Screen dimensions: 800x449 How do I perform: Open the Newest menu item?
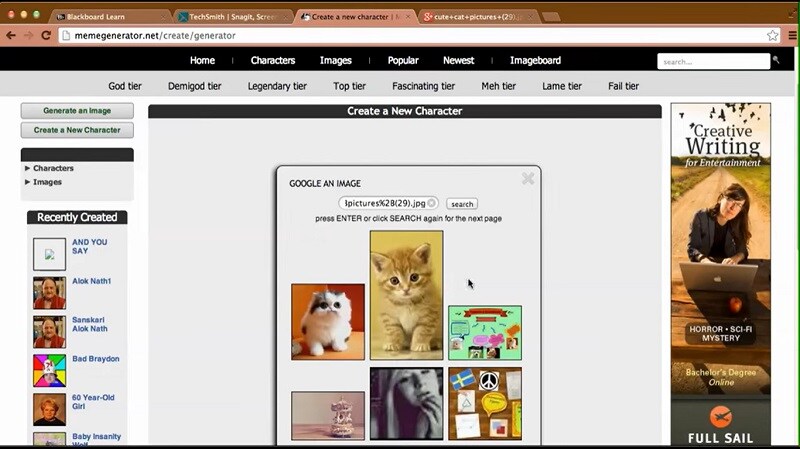[x=459, y=60]
